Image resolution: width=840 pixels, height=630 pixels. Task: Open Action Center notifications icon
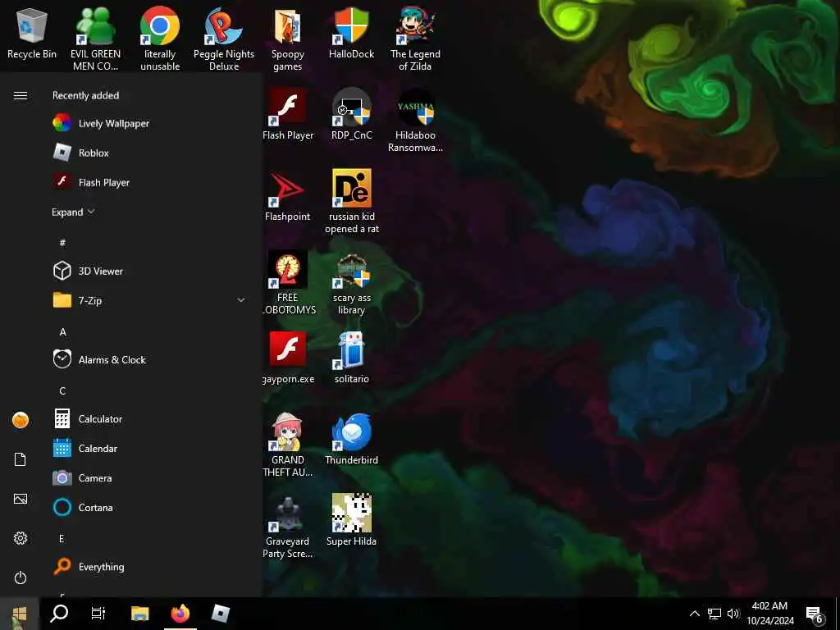(814, 614)
